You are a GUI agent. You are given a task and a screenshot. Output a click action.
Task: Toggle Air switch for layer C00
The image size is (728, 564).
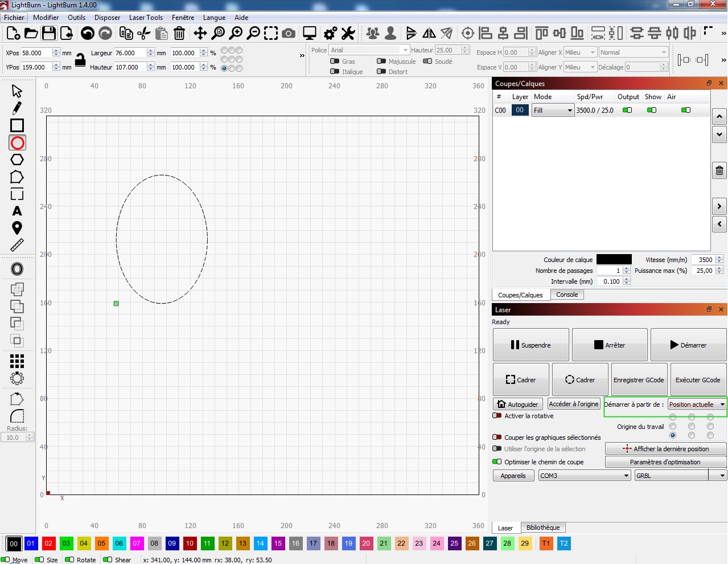pyautogui.click(x=686, y=110)
